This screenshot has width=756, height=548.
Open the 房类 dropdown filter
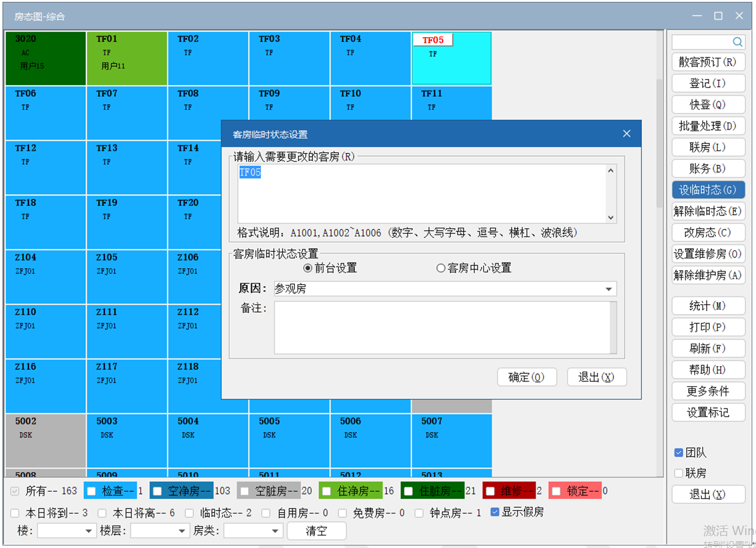(x=275, y=531)
